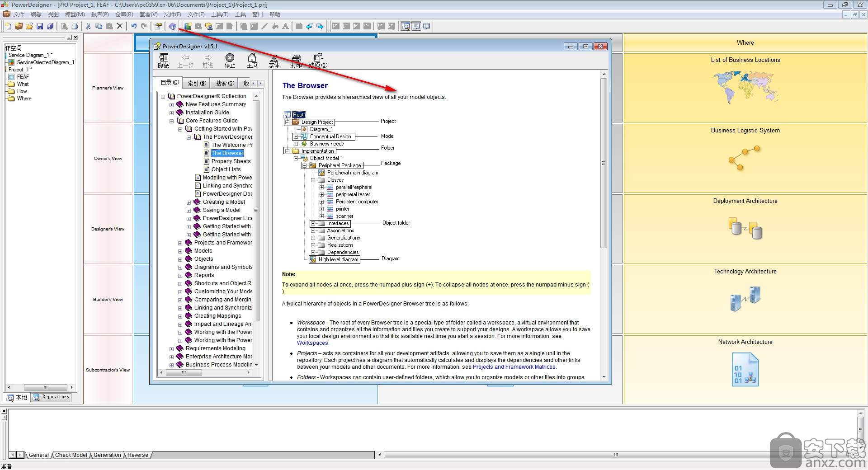The height and width of the screenshot is (470, 868).
Task: Click the blue left arrow toolbar icon
Action: 310,26
